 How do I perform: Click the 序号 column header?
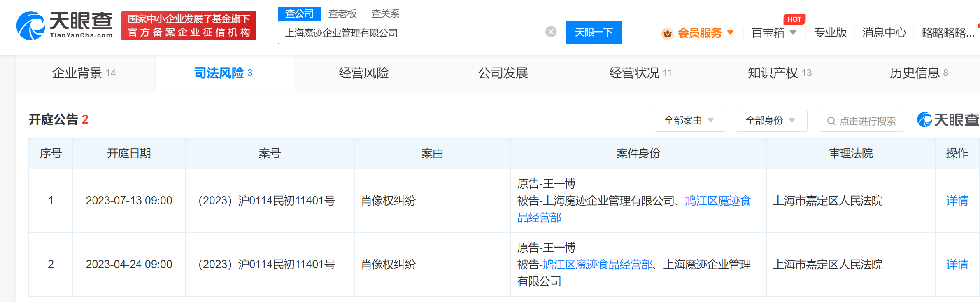51,153
